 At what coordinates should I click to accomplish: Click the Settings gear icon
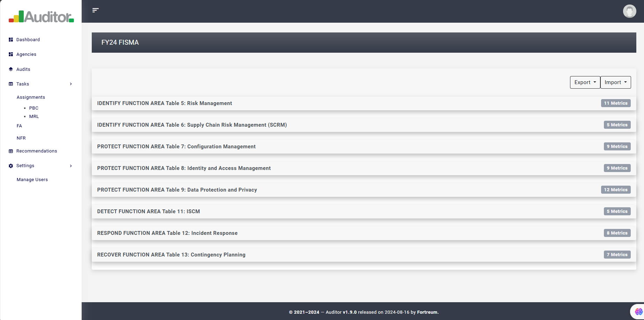[11, 166]
